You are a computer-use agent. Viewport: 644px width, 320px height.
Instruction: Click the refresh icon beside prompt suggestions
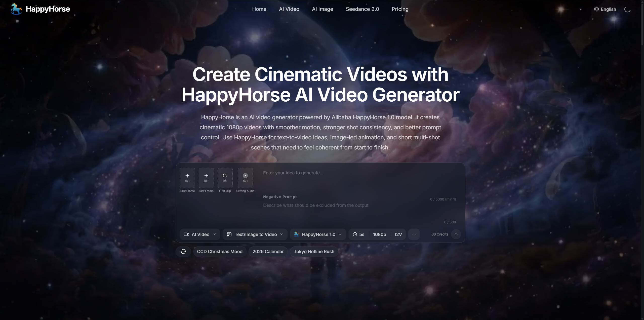point(183,251)
